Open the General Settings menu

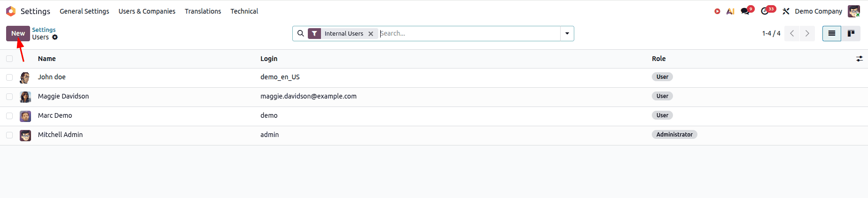[x=85, y=11]
